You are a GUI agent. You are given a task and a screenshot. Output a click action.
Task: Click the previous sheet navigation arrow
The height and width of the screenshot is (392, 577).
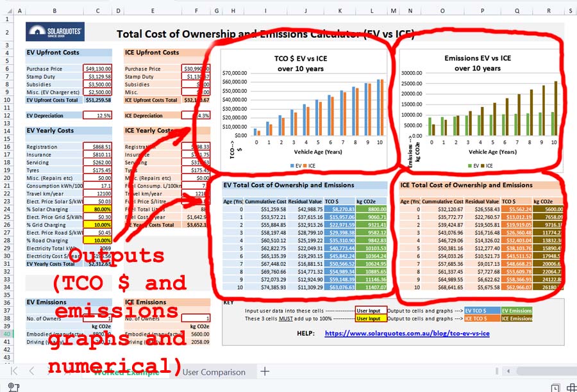[x=31, y=371]
